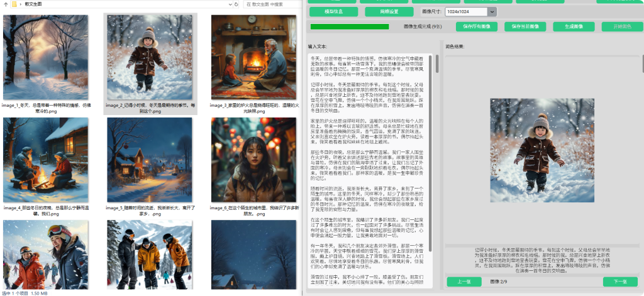Image resolution: width=644 pixels, height=296 pixels.
Task: Open the 网络设置 settings button
Action: 389,11
